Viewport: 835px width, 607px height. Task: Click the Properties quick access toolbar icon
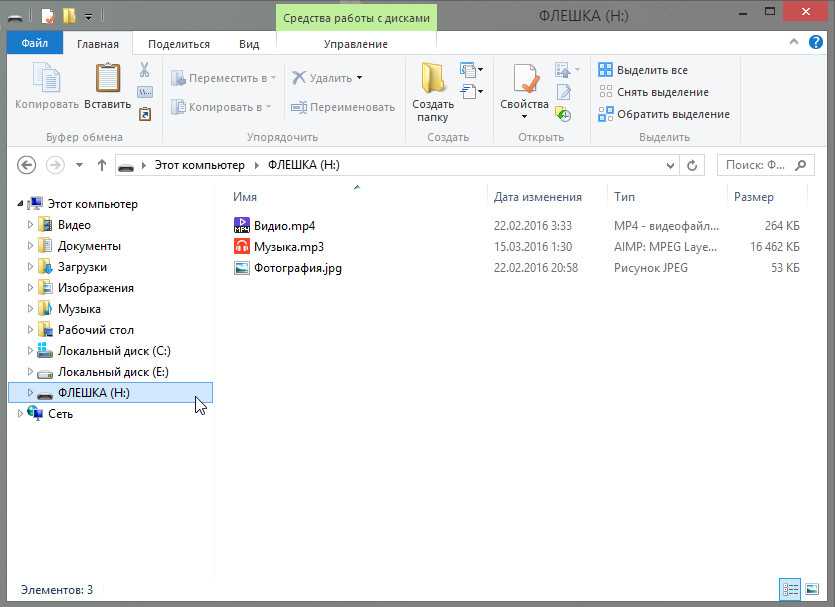pos(47,17)
